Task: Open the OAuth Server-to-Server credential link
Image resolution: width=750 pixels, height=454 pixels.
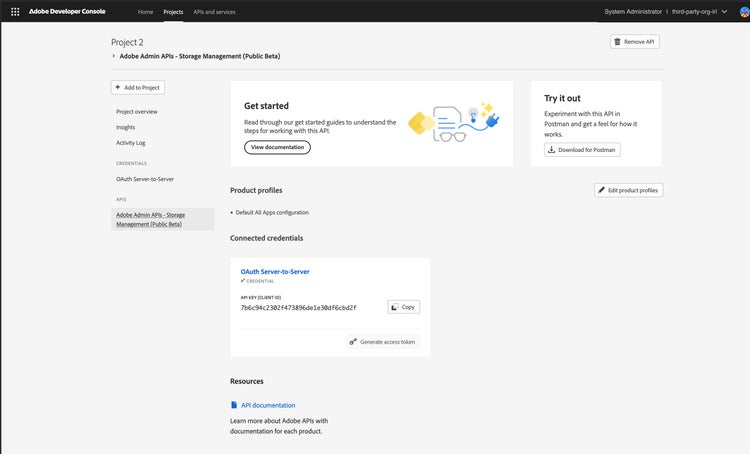Action: tap(275, 272)
